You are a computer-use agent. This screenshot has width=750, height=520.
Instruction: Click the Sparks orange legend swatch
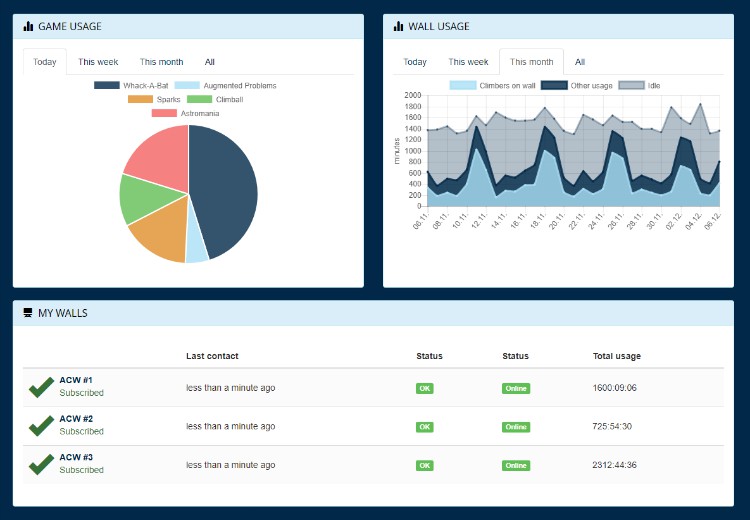[140, 100]
